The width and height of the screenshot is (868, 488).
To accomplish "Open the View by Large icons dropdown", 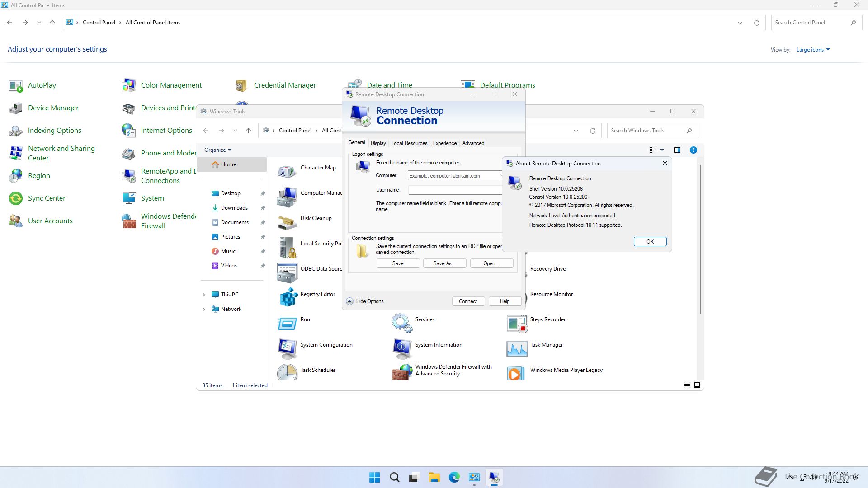I will coord(813,50).
